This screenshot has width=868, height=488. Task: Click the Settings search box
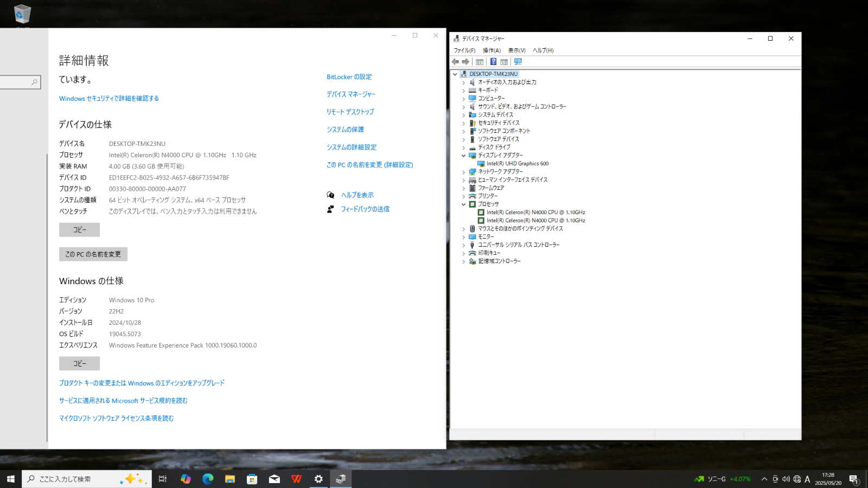[x=19, y=82]
